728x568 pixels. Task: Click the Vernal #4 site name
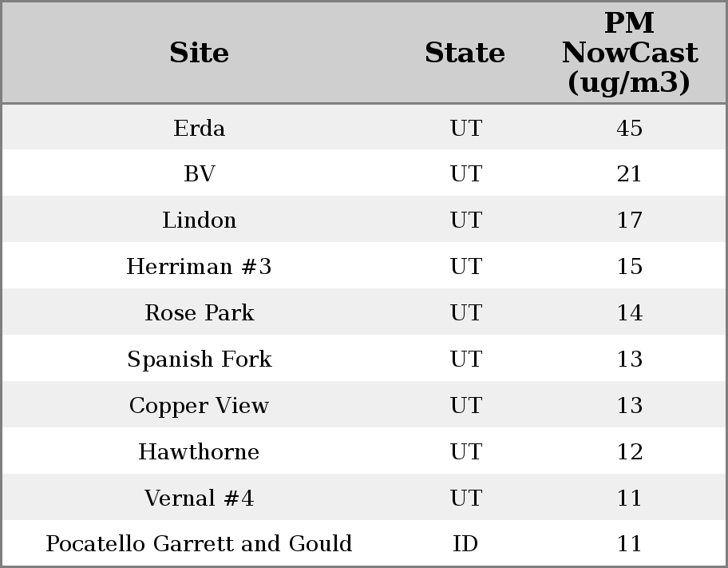199,498
